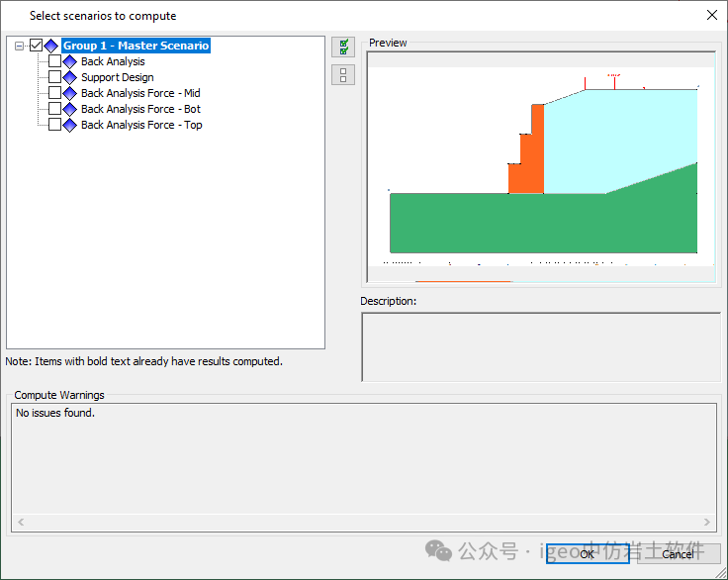This screenshot has width=728, height=580.
Task: Click the Group 1 Master Scenario diamond icon
Action: point(51,46)
